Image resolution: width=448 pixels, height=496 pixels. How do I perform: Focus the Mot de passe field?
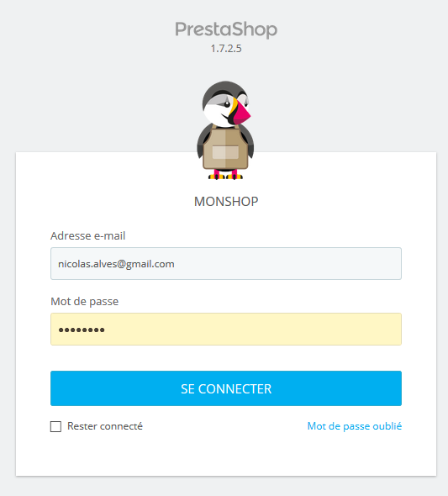click(226, 329)
